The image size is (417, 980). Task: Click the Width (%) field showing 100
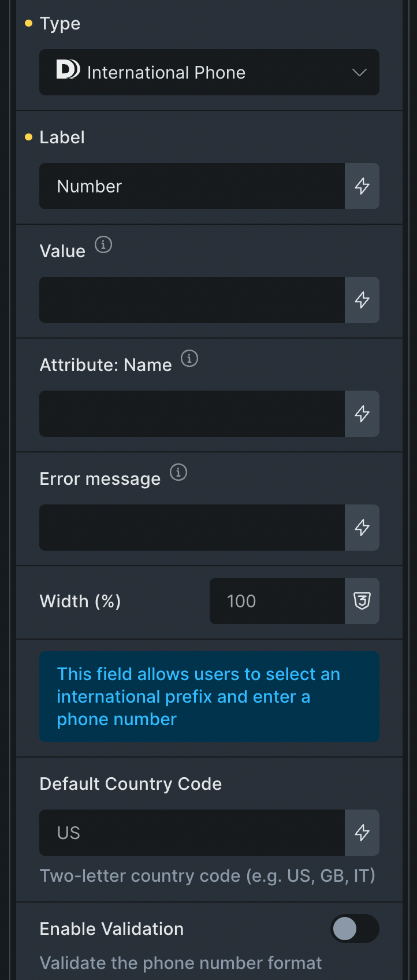(x=277, y=601)
